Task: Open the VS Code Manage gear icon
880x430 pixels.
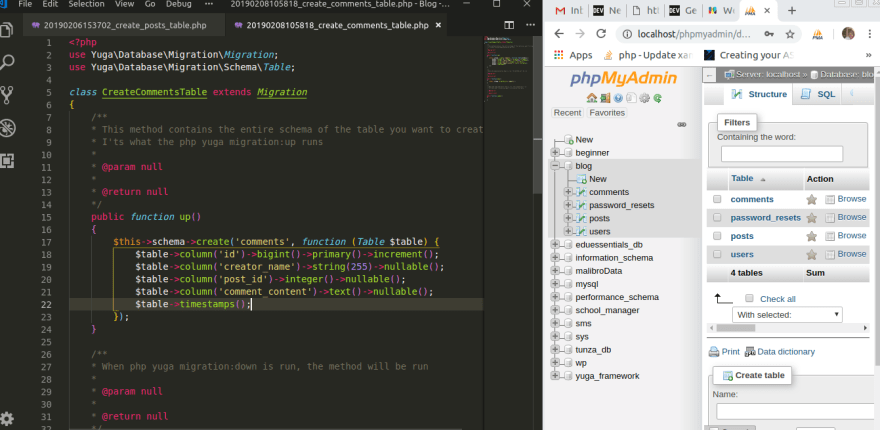Action: 7,419
